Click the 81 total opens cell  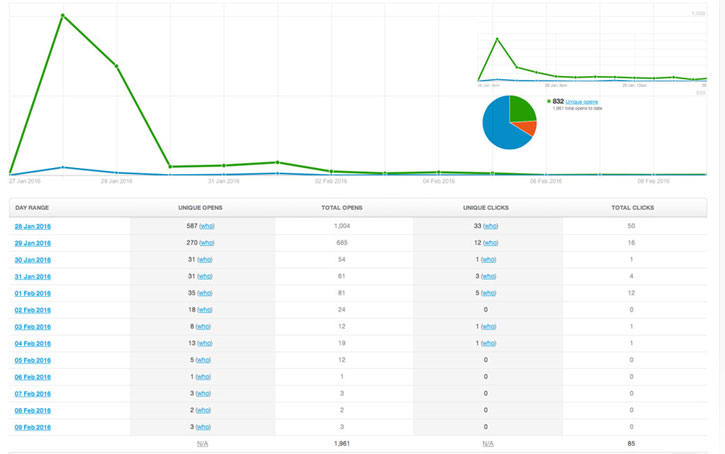(x=342, y=293)
